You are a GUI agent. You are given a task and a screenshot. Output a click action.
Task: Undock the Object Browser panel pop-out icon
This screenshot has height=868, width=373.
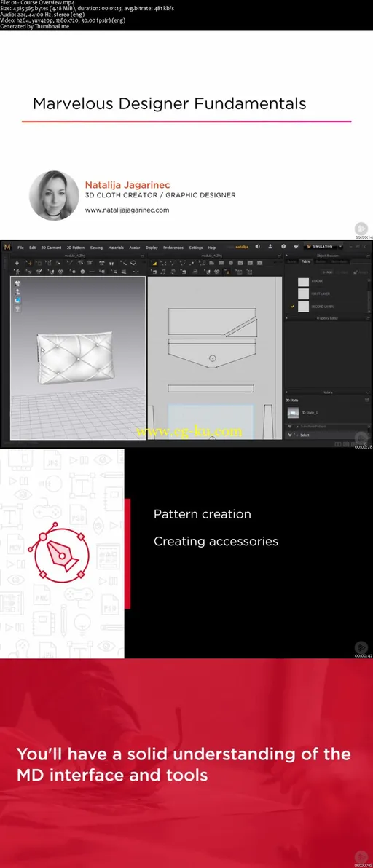click(367, 255)
